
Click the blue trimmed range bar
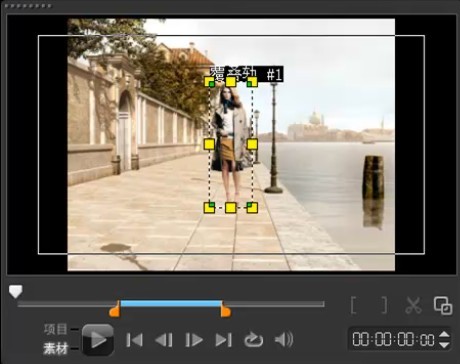pos(171,303)
